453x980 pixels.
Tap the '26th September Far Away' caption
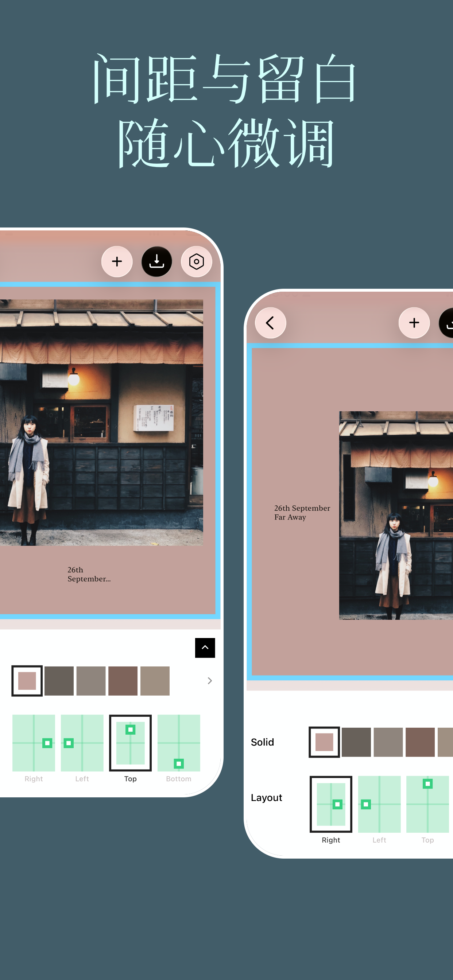point(302,513)
